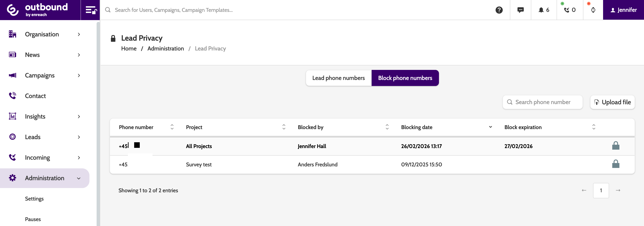
Task: Collapse the sidebar menu toggle icon
Action: coord(91,10)
